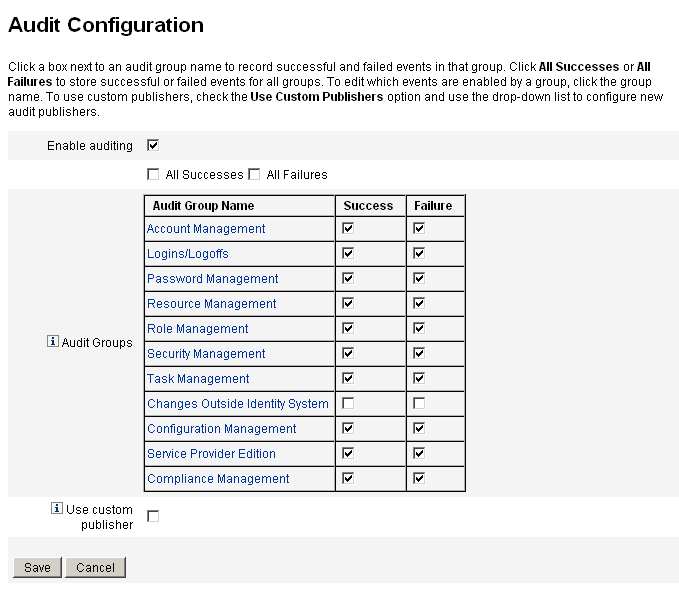Enable Success for Changes Outside Identity System
Viewport: 679px width, 592px height.
[348, 403]
